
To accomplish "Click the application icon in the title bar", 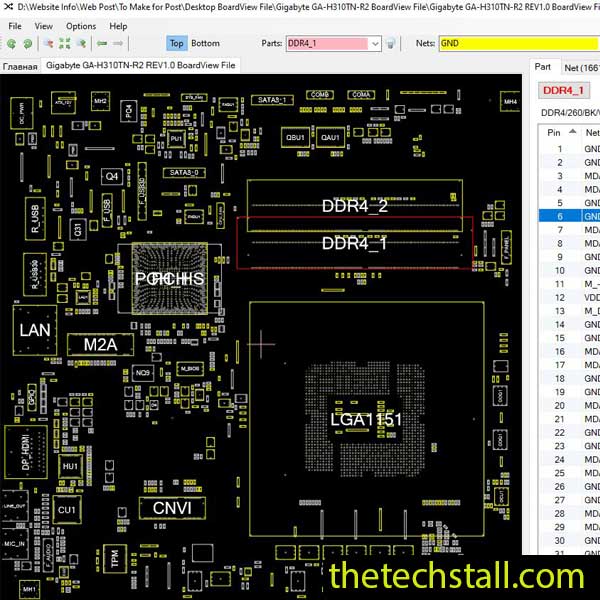I will coord(8,7).
